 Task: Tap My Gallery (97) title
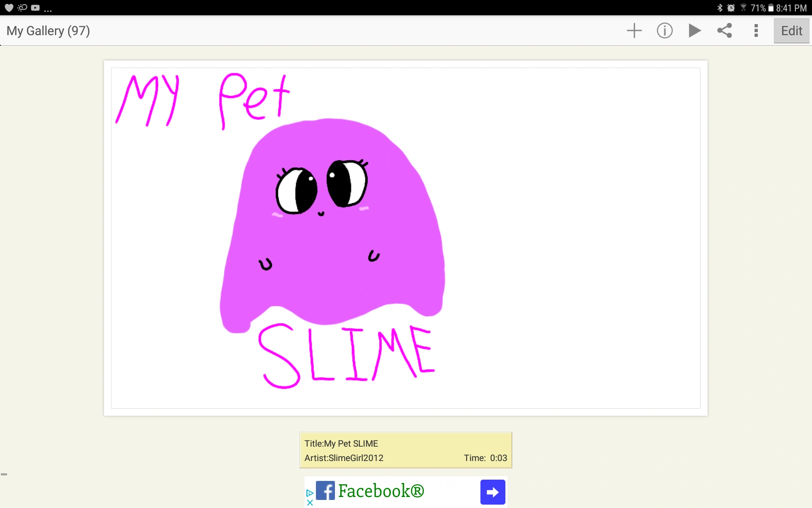coord(48,30)
